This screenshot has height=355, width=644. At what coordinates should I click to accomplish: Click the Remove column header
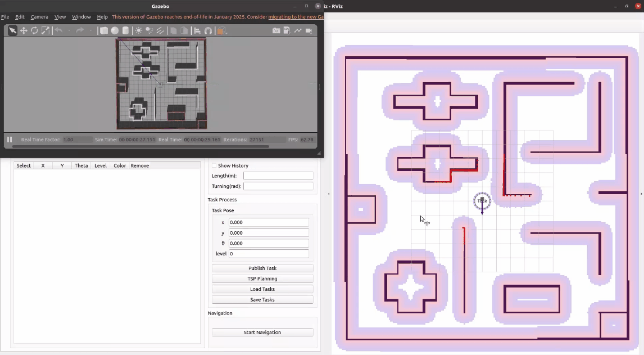[x=139, y=166]
